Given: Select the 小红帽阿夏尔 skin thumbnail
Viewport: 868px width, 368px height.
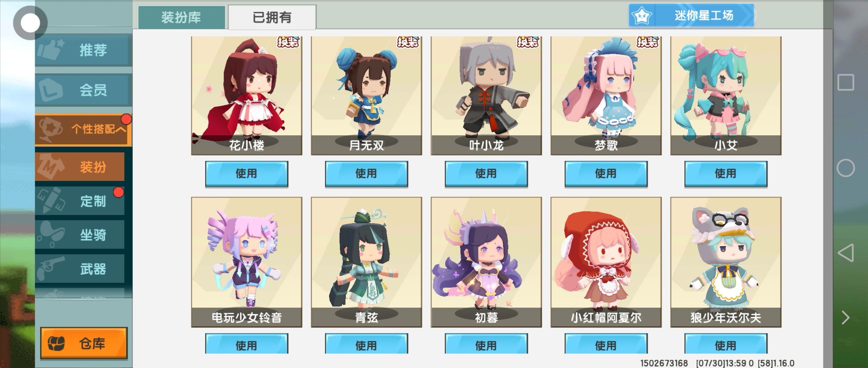Looking at the screenshot, I should (606, 262).
